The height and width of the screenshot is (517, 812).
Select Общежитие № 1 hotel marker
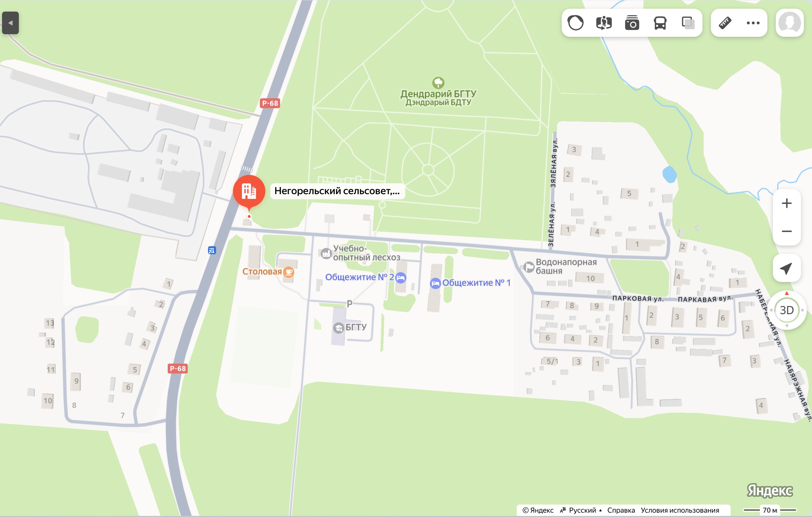[435, 283]
